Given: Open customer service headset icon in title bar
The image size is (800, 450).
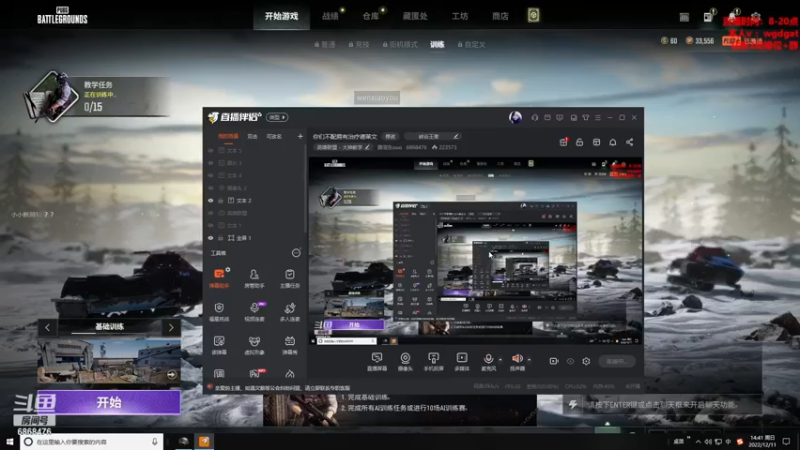Looking at the screenshot, I should [x=535, y=117].
